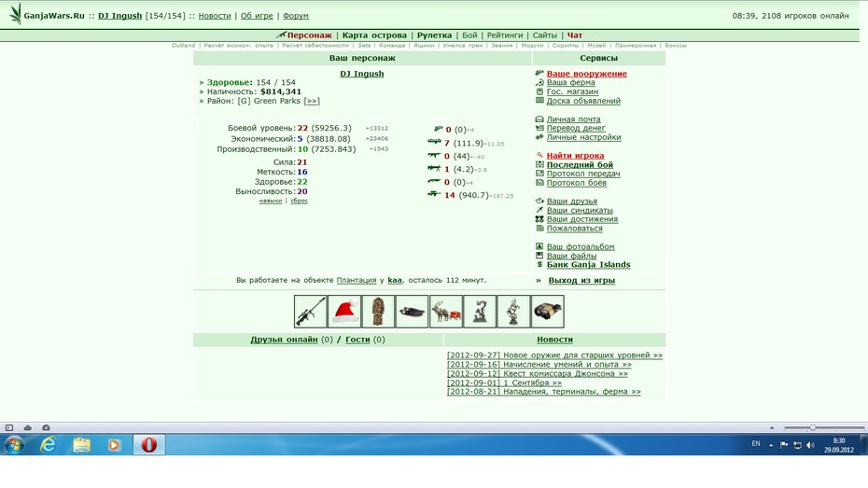868x488 pixels.
Task: Click the sniper rifle inventory item
Action: click(310, 312)
